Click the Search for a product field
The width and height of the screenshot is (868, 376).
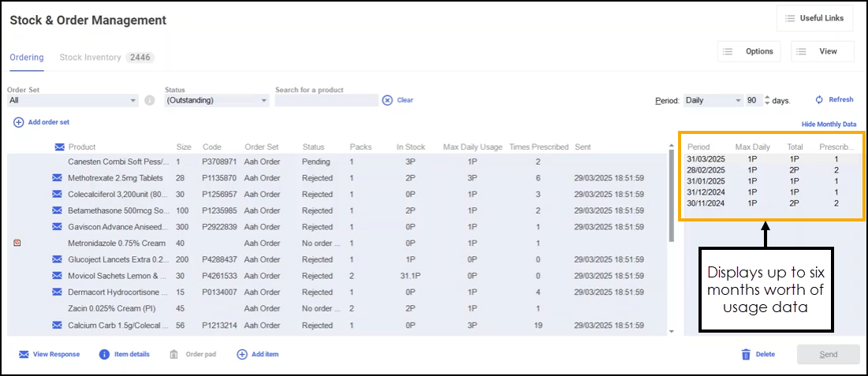coord(326,101)
